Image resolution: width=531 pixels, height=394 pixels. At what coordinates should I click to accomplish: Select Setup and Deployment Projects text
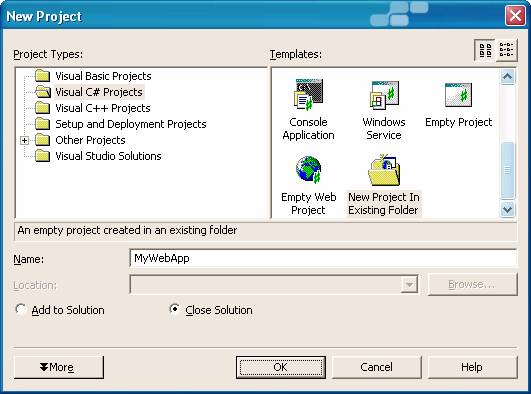131,124
